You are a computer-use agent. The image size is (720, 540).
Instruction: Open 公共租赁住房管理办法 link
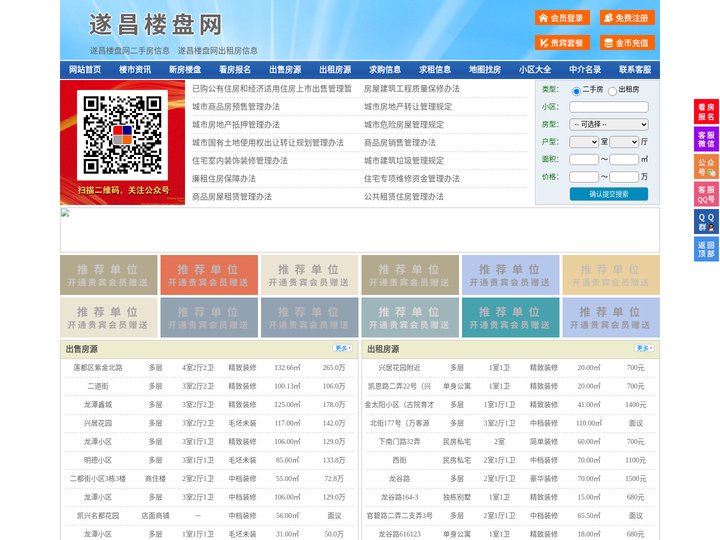(404, 197)
